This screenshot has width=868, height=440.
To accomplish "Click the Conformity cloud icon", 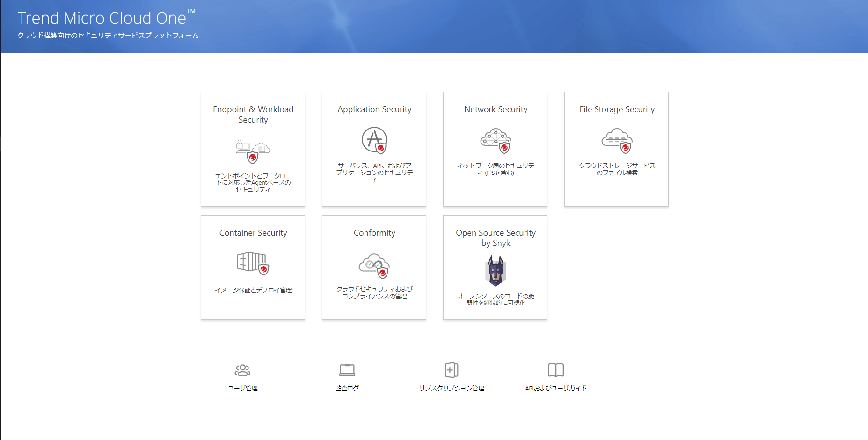I will point(374,266).
